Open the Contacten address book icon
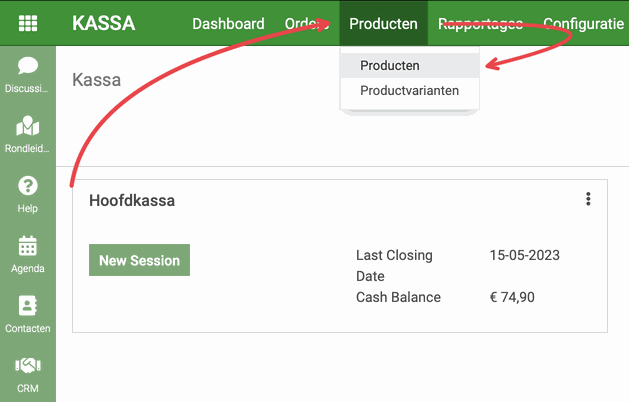Viewport: 629px width, 402px height. point(28,306)
